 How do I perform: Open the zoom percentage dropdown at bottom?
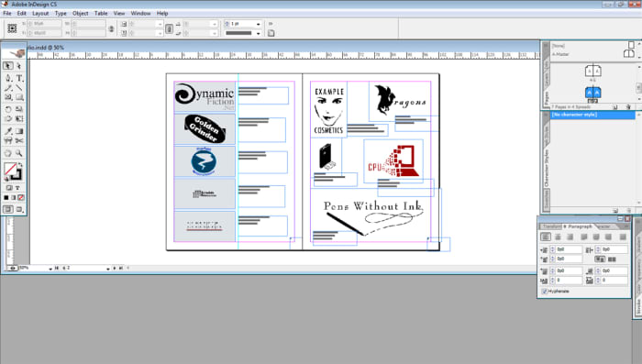point(50,269)
